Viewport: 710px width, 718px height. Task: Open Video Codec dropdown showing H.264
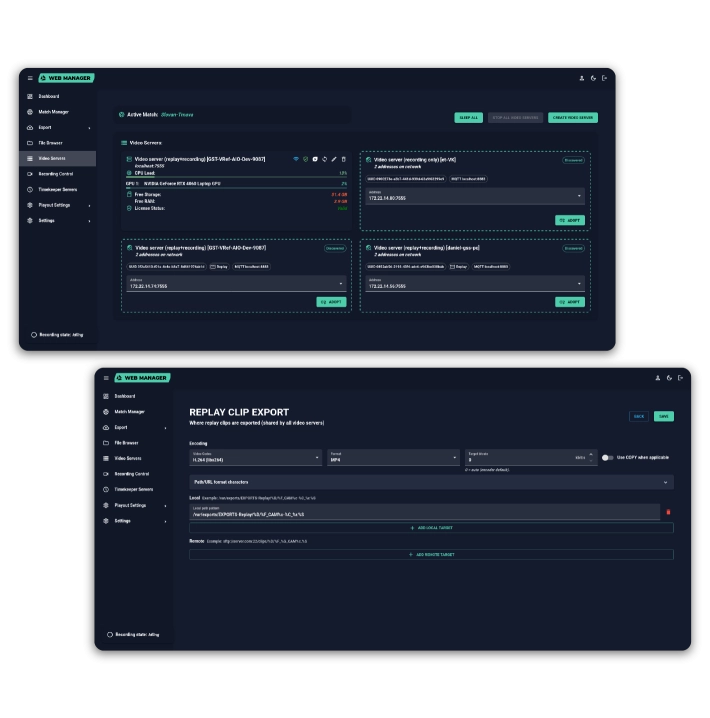[255, 457]
